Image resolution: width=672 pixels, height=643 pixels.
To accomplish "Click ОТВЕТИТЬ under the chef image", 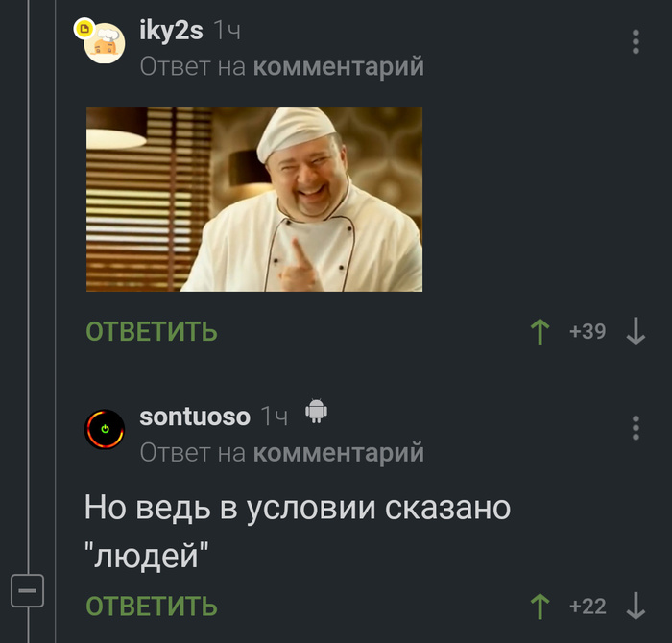I will 152,331.
